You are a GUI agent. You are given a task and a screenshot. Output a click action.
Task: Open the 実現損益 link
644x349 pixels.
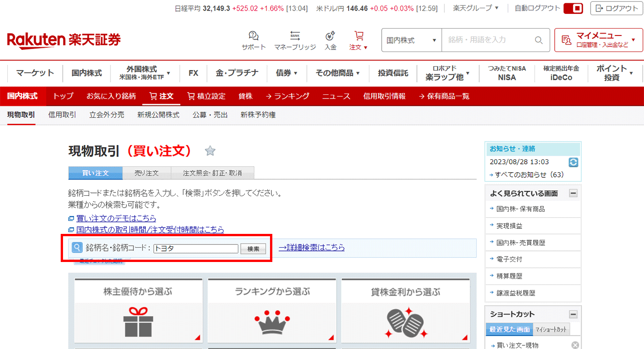[509, 226]
